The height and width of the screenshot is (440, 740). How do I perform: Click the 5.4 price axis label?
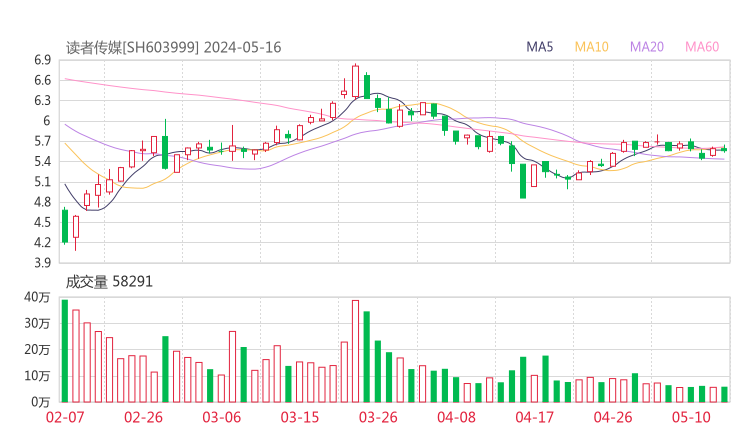[42, 161]
